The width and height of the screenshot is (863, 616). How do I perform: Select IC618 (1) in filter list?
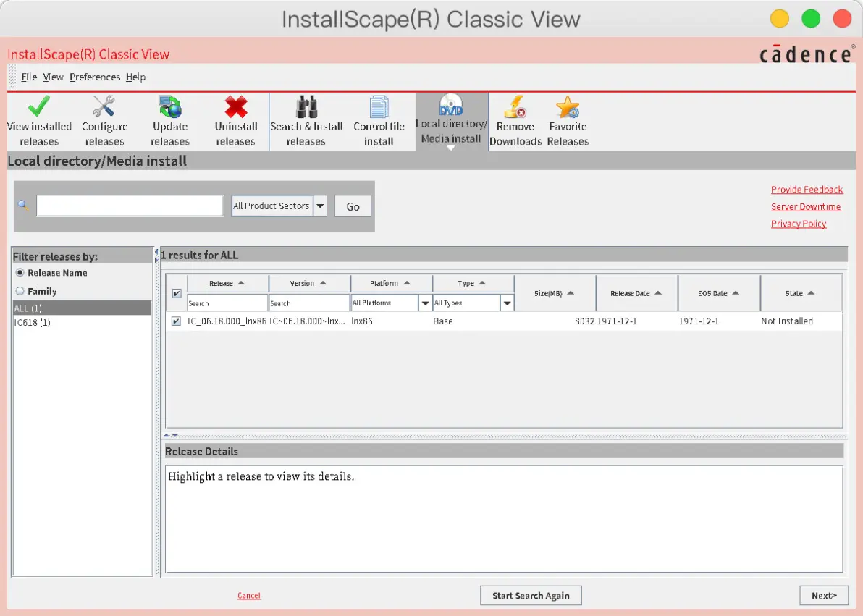[82, 322]
